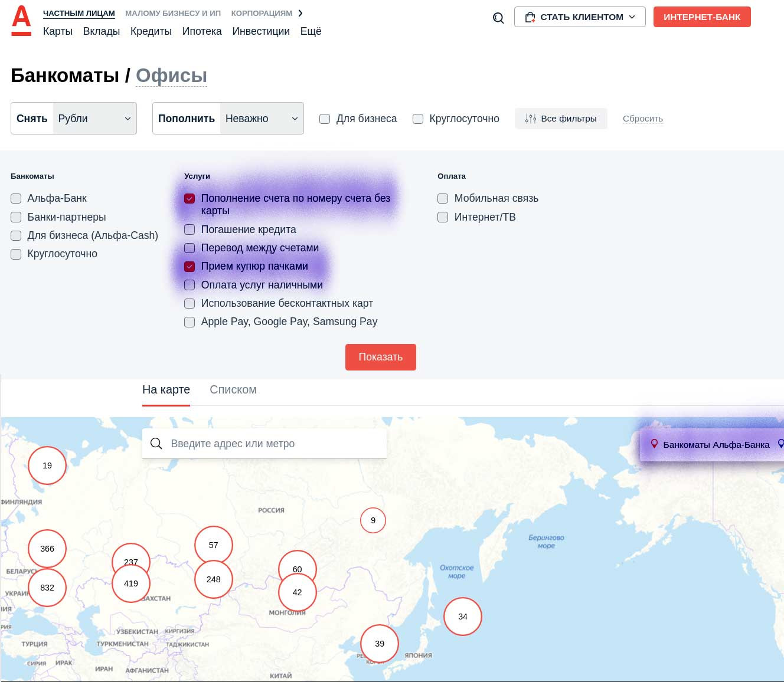The width and height of the screenshot is (784, 682).
Task: Switch to Офисы heading link
Action: click(x=171, y=76)
